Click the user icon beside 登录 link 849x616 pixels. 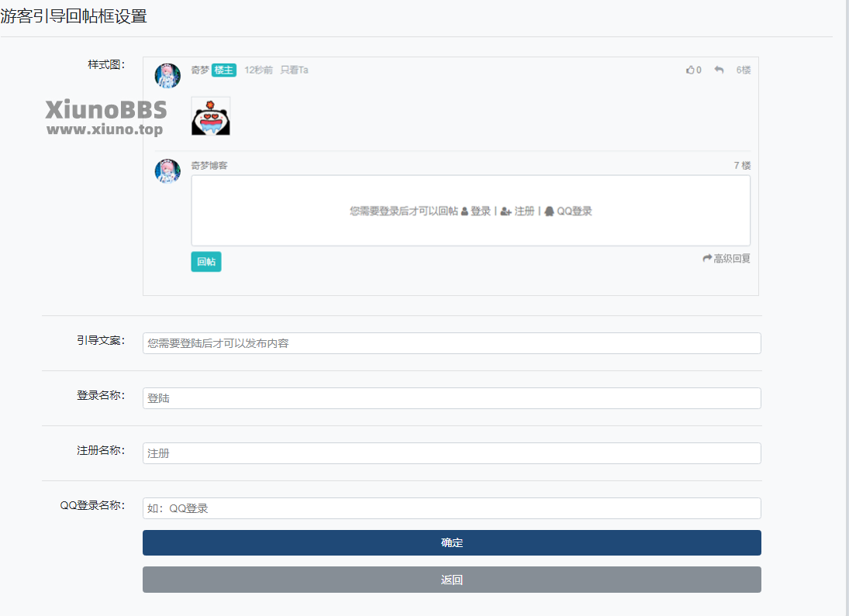[x=464, y=212]
